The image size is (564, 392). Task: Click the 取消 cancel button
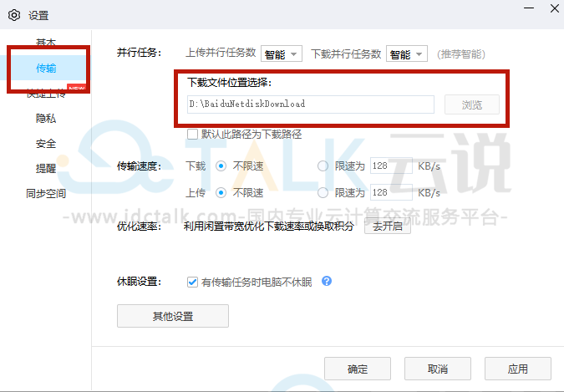tap(438, 369)
